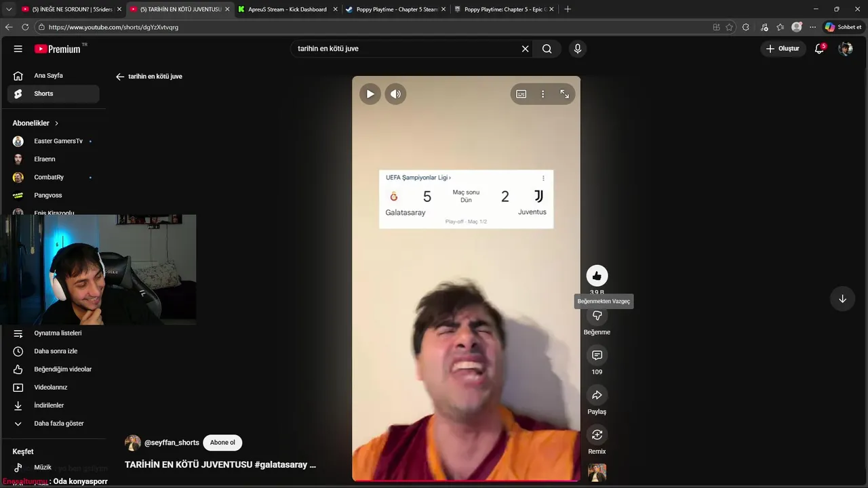
Task: Click the Oluştur create button
Action: pos(783,49)
